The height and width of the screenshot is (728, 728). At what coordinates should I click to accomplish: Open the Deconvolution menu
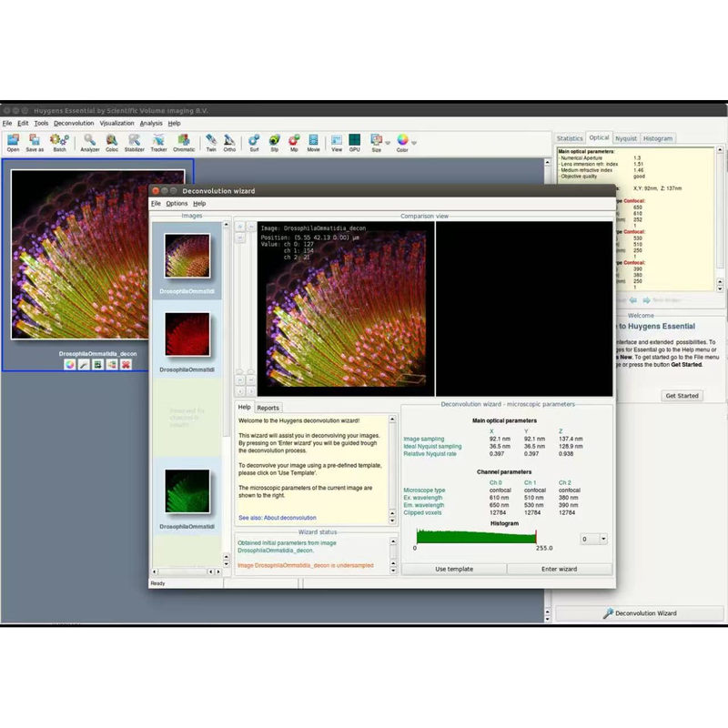[74, 124]
